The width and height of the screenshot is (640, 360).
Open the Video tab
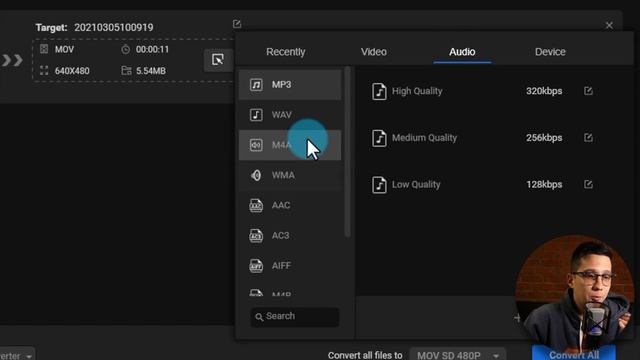[373, 52]
